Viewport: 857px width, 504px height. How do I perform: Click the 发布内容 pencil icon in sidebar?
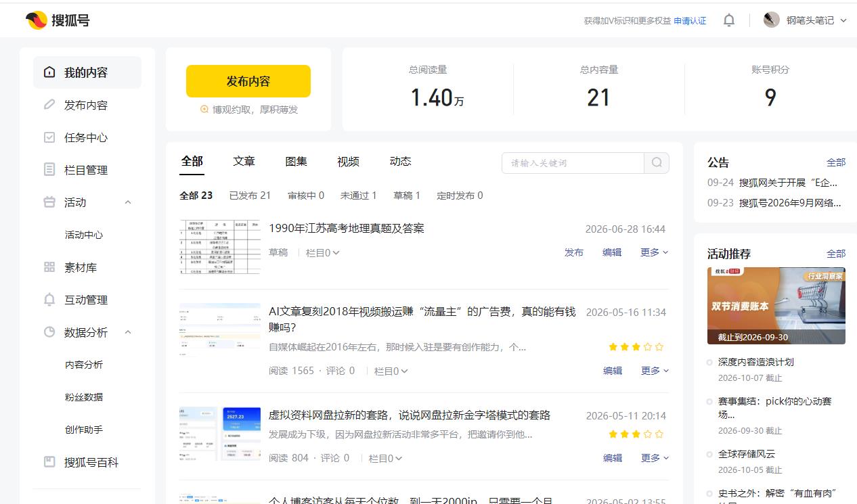[49, 105]
